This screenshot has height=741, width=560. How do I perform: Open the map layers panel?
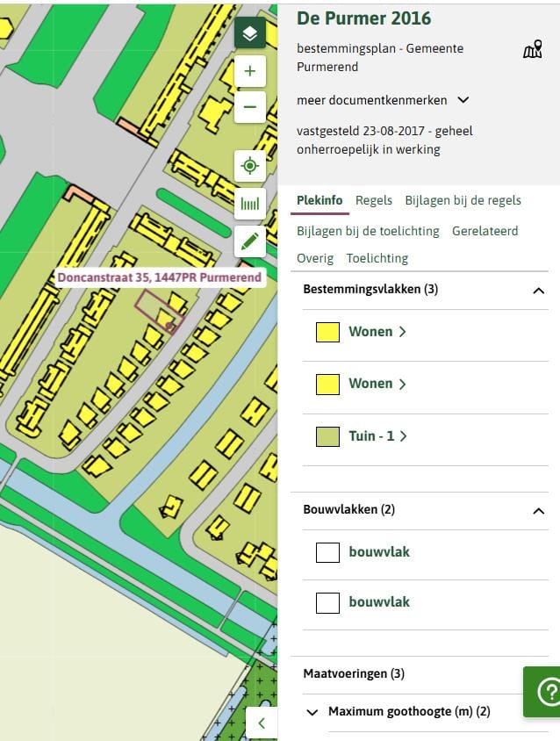(x=250, y=33)
